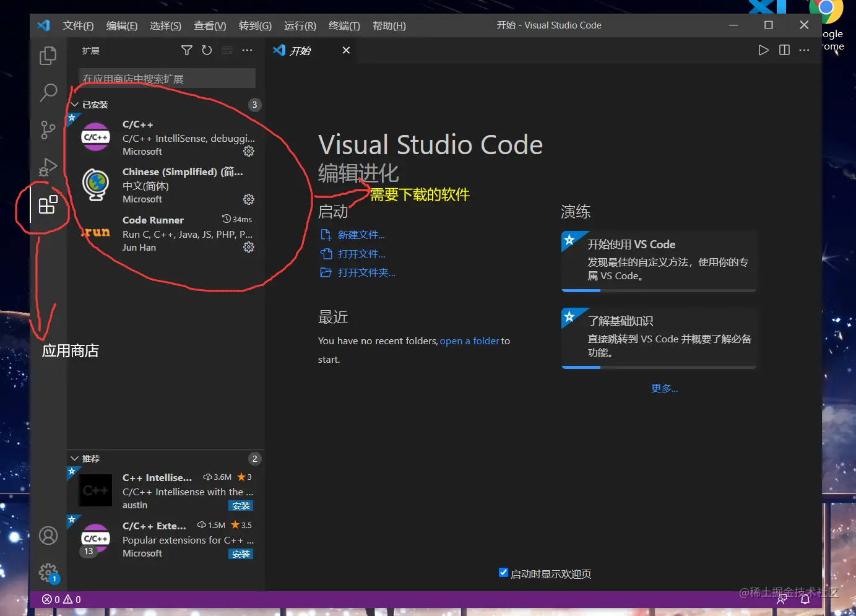Collapse the 推荐 section

(x=74, y=459)
